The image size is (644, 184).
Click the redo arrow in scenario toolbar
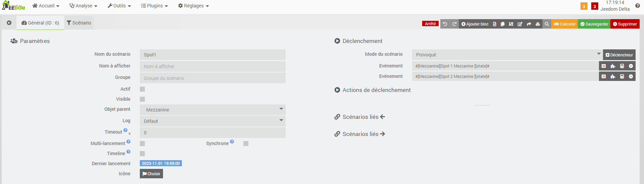pos(454,24)
